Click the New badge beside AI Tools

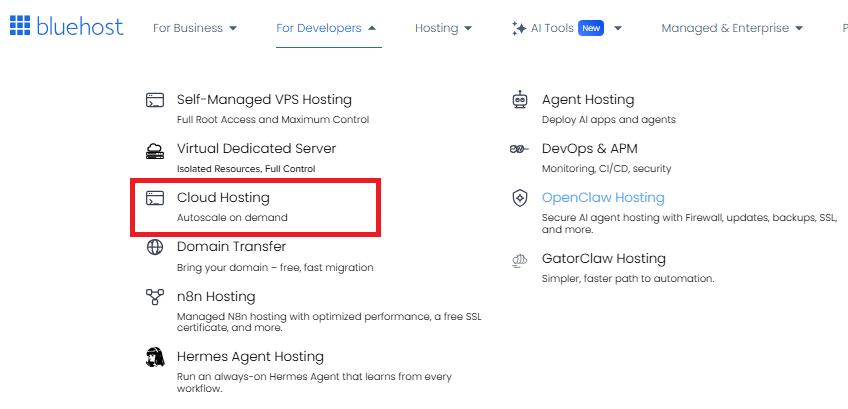591,28
